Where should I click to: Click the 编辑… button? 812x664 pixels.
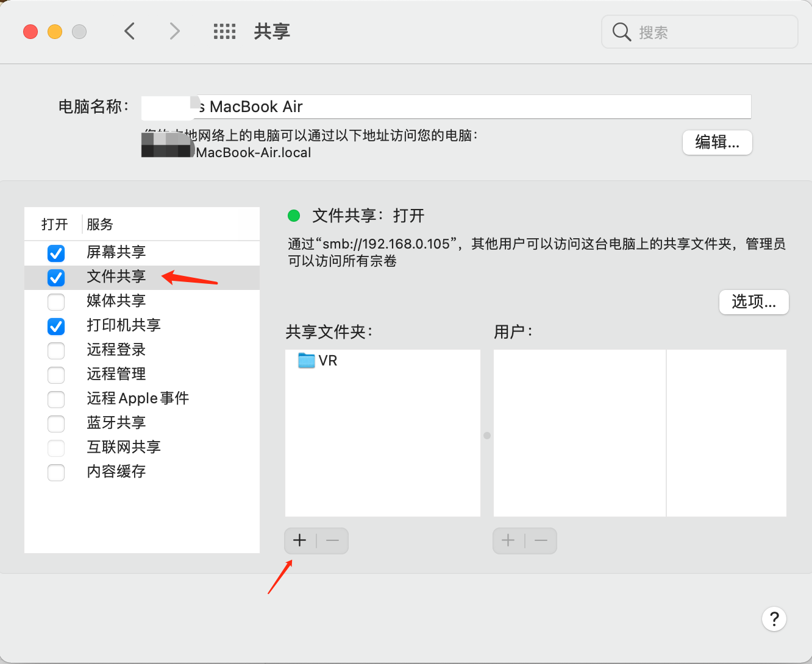[x=718, y=143]
